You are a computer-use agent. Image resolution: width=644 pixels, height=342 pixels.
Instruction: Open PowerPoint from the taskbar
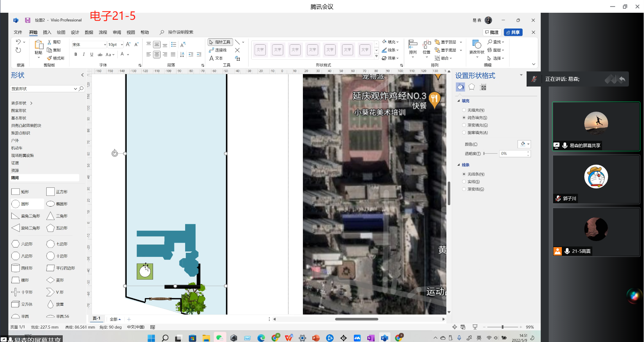pos(316,338)
